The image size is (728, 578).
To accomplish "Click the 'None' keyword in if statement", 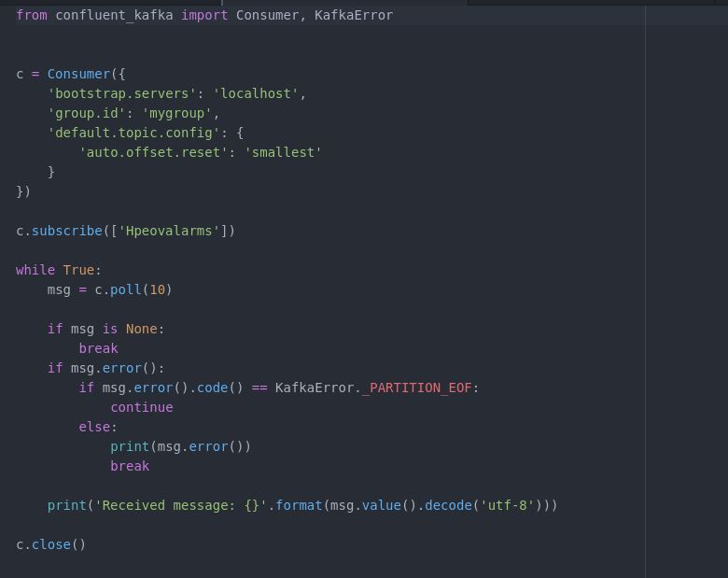I will point(142,329).
